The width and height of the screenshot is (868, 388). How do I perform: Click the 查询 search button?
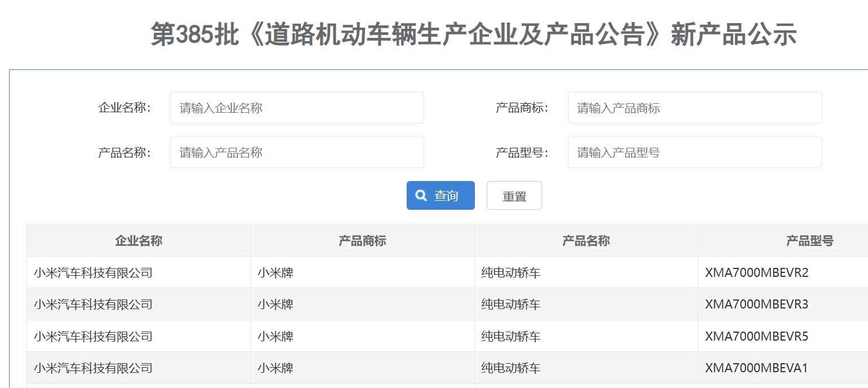(440, 195)
